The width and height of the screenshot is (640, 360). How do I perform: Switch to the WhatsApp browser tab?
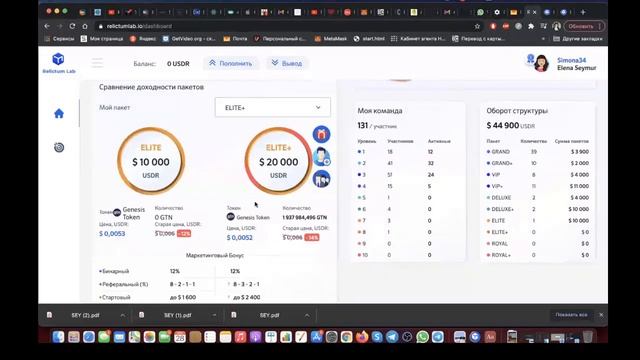pyautogui.click(x=480, y=12)
